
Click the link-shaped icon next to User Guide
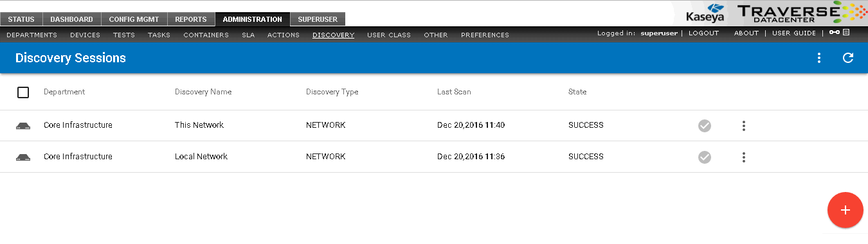(x=834, y=33)
